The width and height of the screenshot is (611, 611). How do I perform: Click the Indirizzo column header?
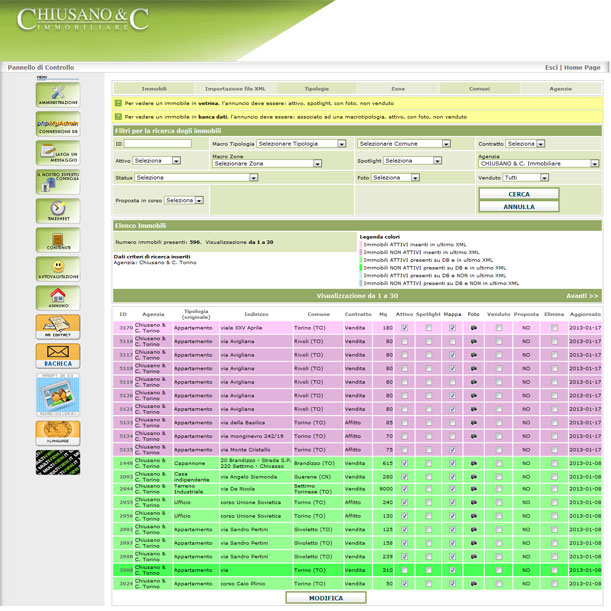pyautogui.click(x=256, y=314)
